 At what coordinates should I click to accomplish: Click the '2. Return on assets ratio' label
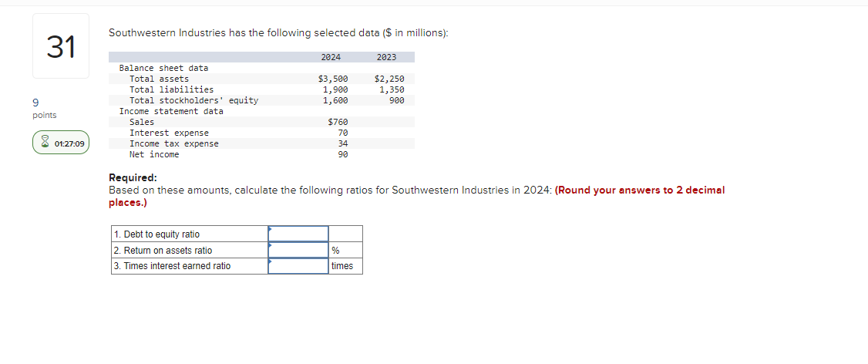pyautogui.click(x=163, y=251)
